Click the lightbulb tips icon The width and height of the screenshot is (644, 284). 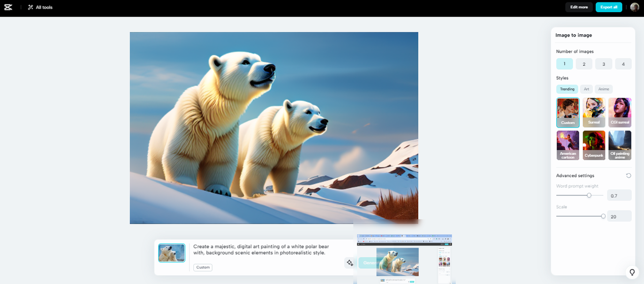pos(632,272)
